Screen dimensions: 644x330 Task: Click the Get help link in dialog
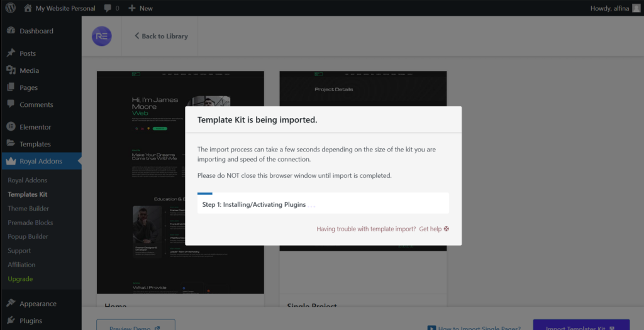tap(434, 229)
